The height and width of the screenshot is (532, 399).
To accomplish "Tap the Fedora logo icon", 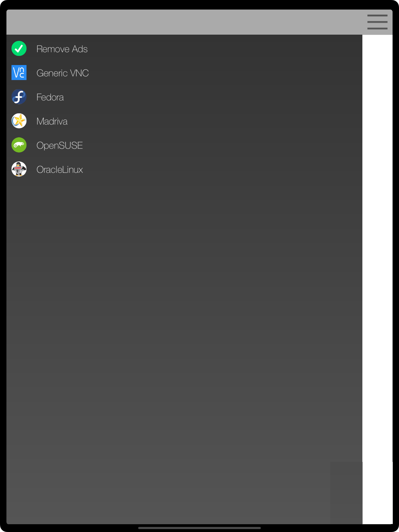I will point(19,97).
